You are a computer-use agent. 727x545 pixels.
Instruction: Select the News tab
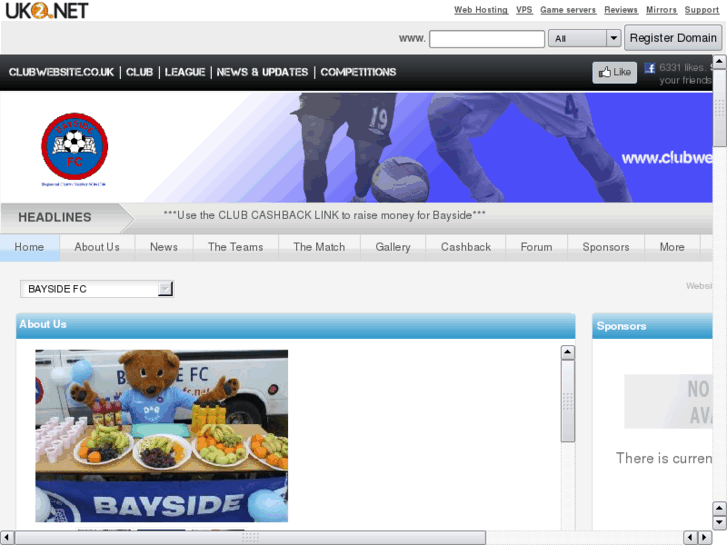point(164,247)
